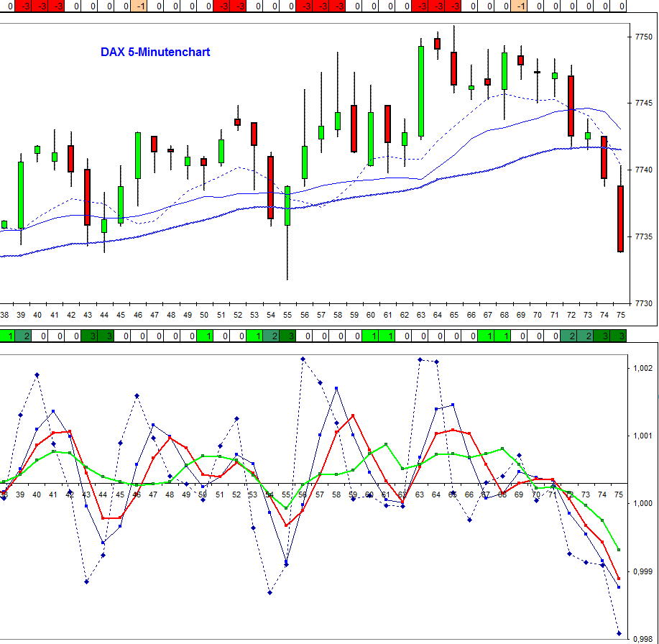Click the DAX 5-Minutenchart title text
659x644 pixels.
point(155,52)
